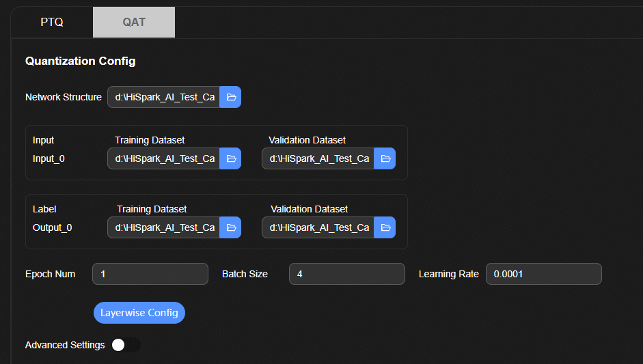Click folder icon for Output_0 Validation Dataset
The height and width of the screenshot is (364, 643).
(x=385, y=227)
